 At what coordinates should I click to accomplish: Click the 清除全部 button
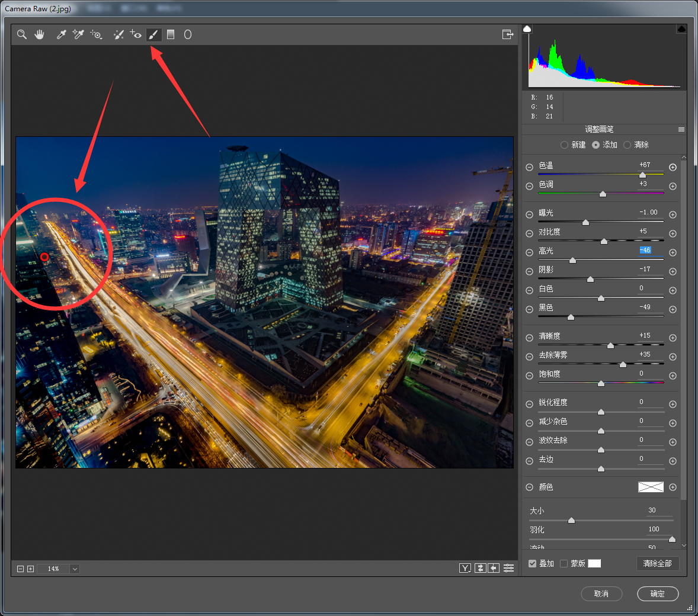tap(657, 563)
